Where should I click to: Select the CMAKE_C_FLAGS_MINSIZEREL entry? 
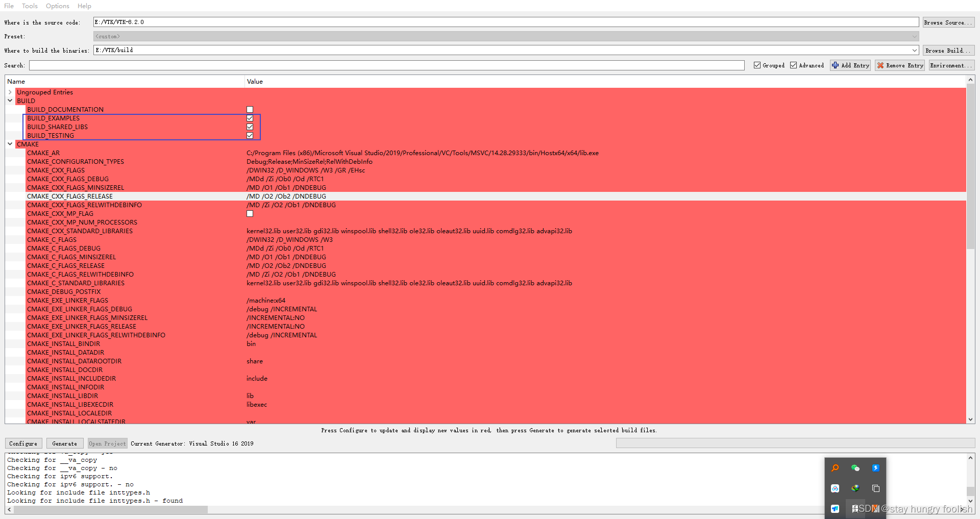click(71, 257)
